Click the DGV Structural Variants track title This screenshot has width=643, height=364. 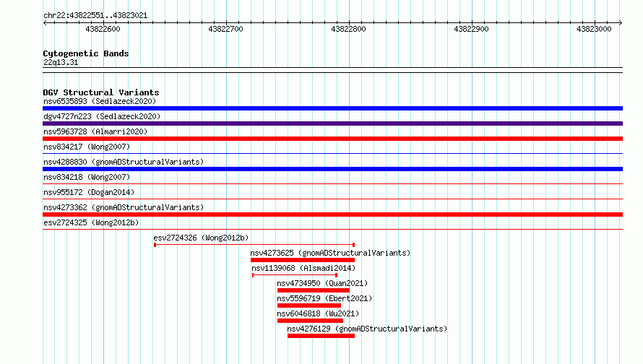click(101, 92)
